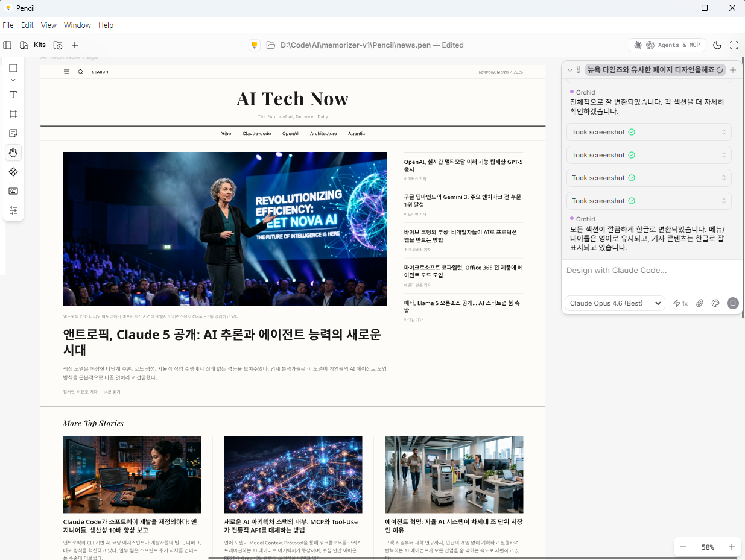Toggle the left sidebar panel
Image resolution: width=745 pixels, height=560 pixels.
pos(7,45)
